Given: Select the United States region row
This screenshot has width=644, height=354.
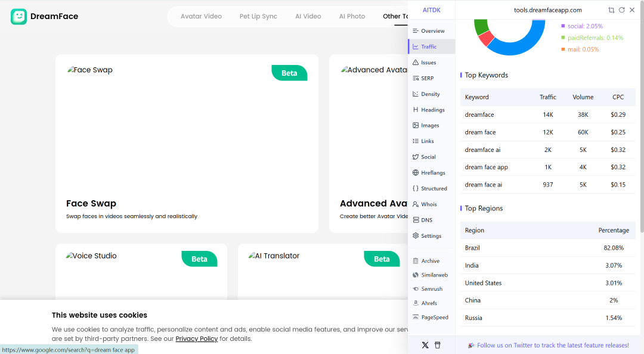Looking at the screenshot, I should pos(548,283).
